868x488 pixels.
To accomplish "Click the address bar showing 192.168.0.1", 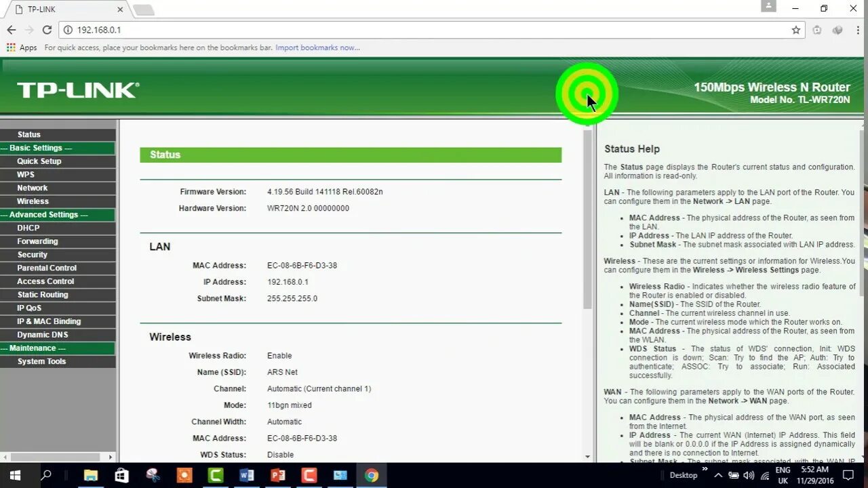I will 431,30.
